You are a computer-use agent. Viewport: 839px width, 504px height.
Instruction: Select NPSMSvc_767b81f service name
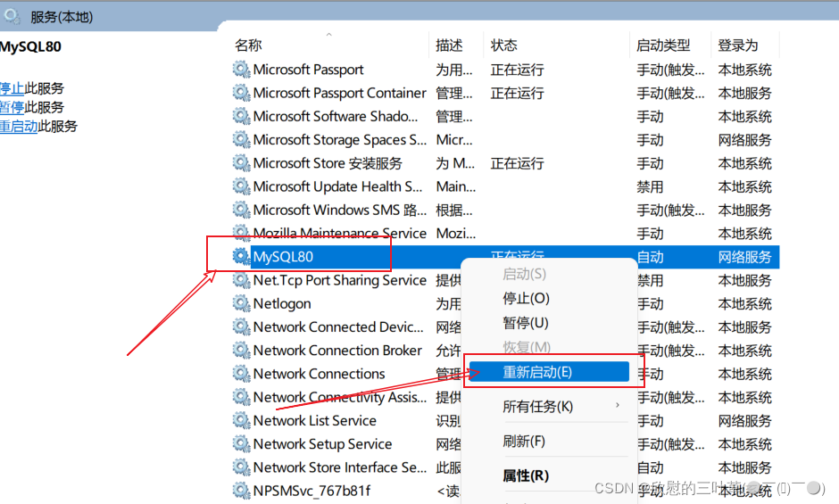tap(312, 492)
